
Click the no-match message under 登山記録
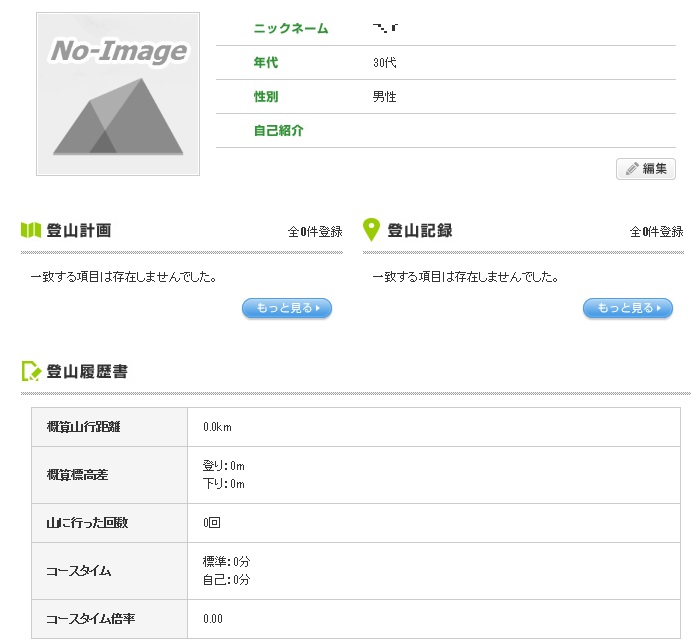(x=465, y=277)
